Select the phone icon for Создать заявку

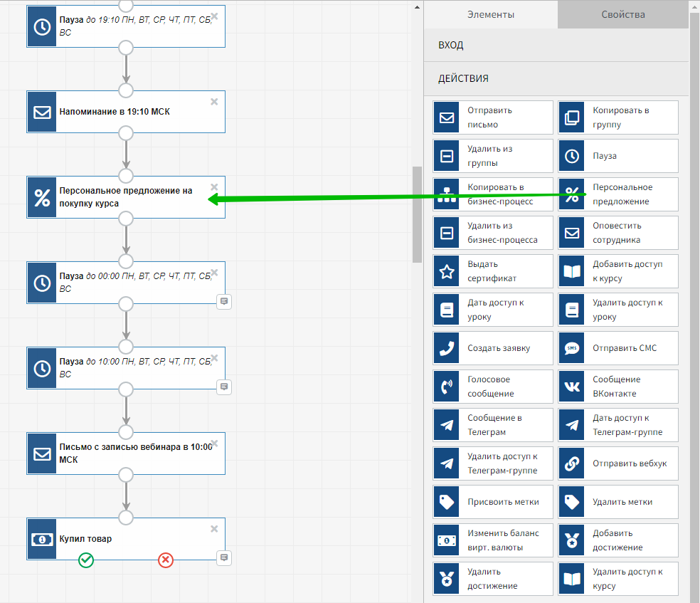pos(447,348)
